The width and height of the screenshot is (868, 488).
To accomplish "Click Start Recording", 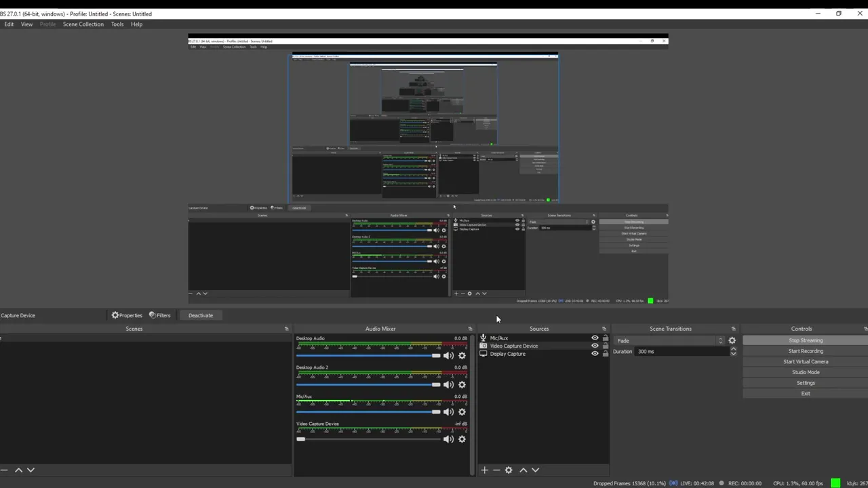I will click(806, 351).
